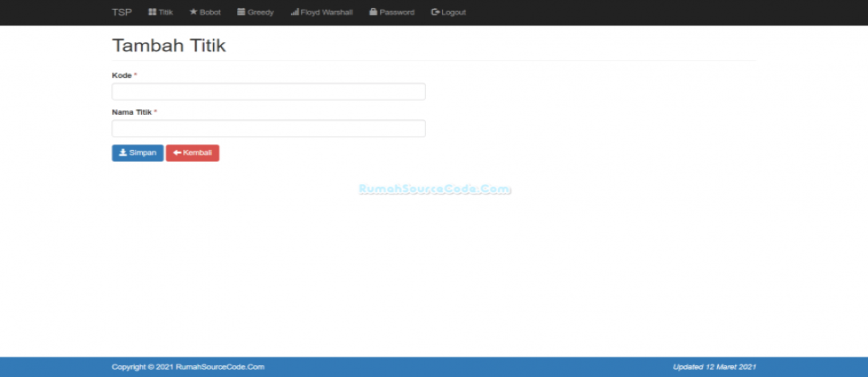
Task: Select the Logout menu label
Action: [454, 13]
